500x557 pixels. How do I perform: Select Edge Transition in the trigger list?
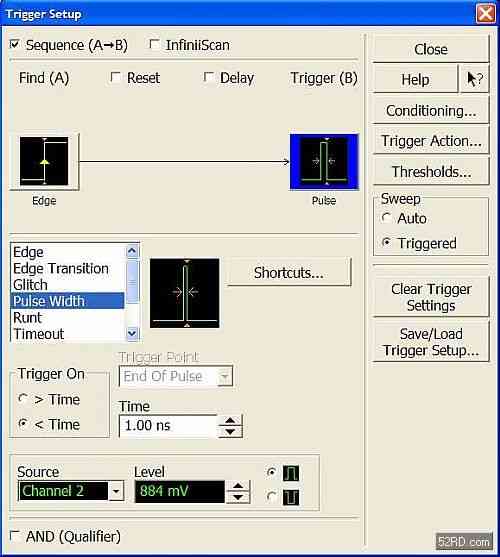pos(61,269)
